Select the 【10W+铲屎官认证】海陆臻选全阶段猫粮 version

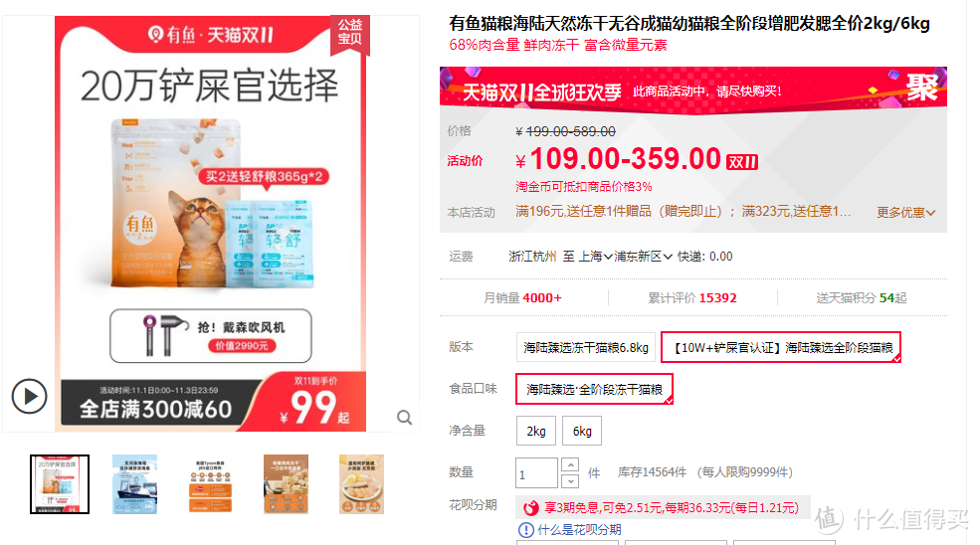click(x=781, y=347)
